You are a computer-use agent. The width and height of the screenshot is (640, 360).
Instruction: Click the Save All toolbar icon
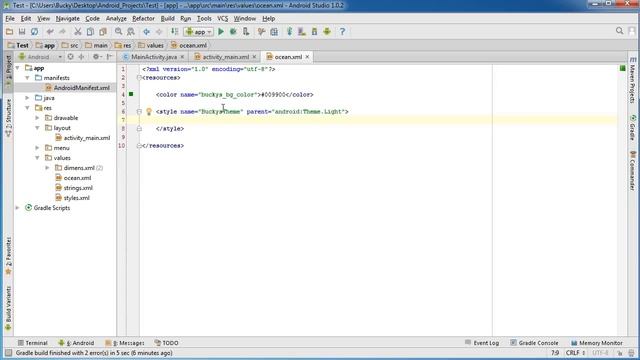(22, 31)
